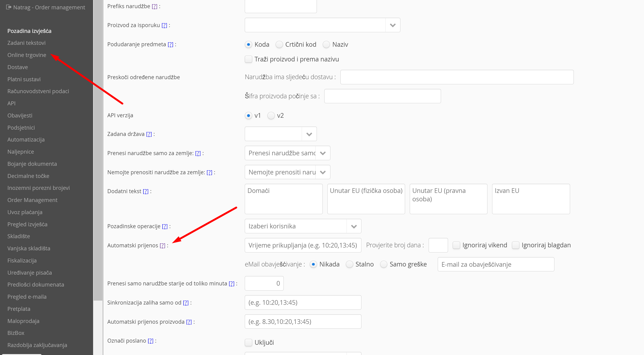
Task: Show help for Podudaranje predmeta
Action: coord(170,45)
